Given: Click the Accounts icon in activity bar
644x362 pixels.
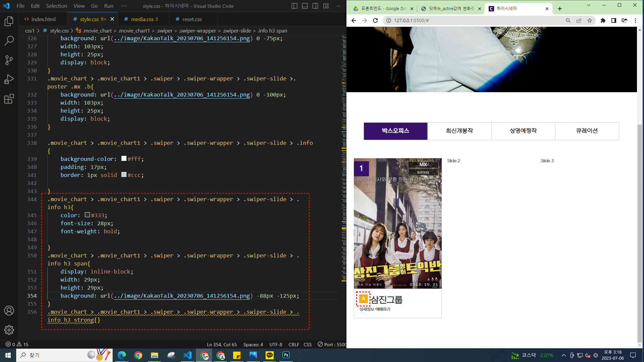Looking at the screenshot, I should pos(9,311).
